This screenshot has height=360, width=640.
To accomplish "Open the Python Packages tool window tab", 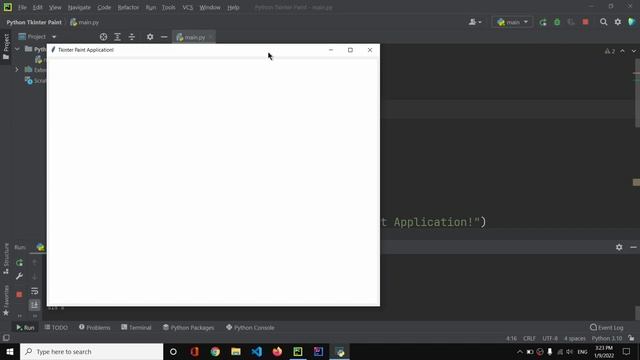I will click(188, 327).
